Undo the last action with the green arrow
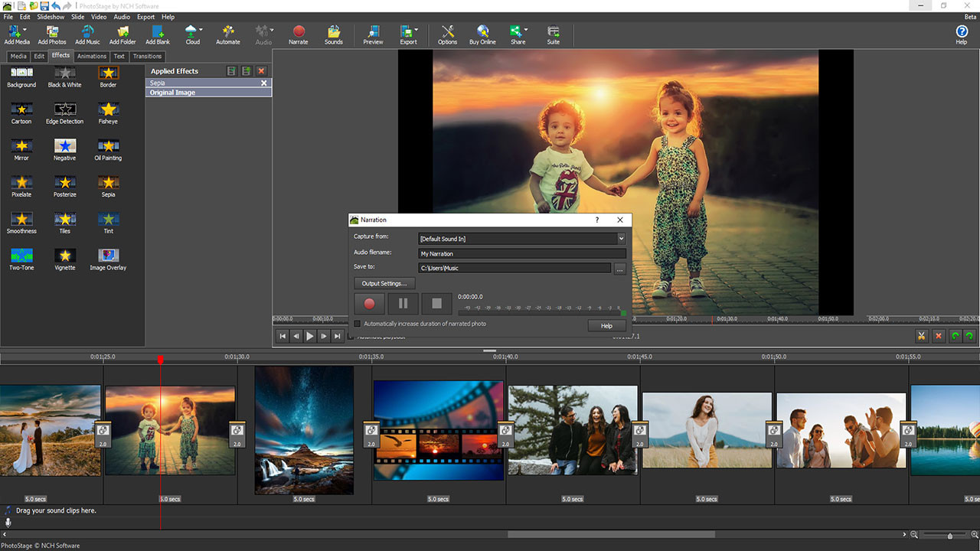This screenshot has width=980, height=551. (x=954, y=335)
